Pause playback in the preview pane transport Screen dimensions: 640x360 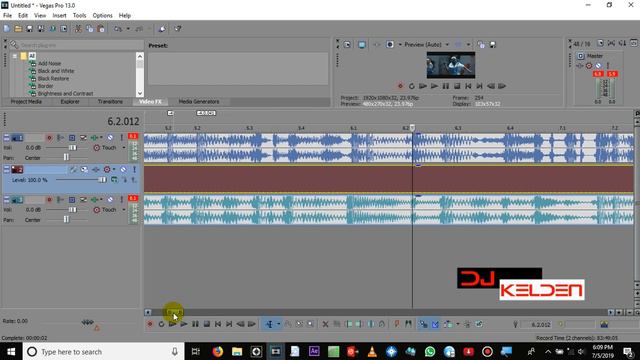[446, 86]
